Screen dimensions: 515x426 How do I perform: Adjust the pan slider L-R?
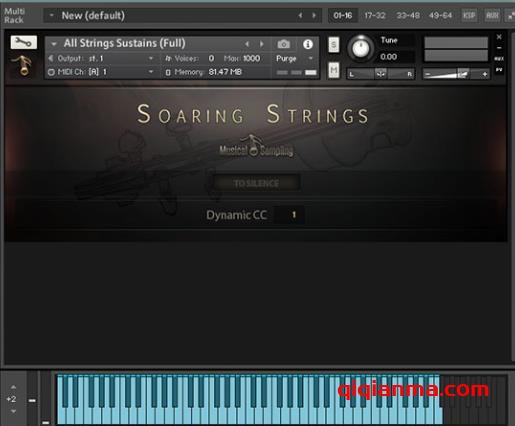(381, 73)
